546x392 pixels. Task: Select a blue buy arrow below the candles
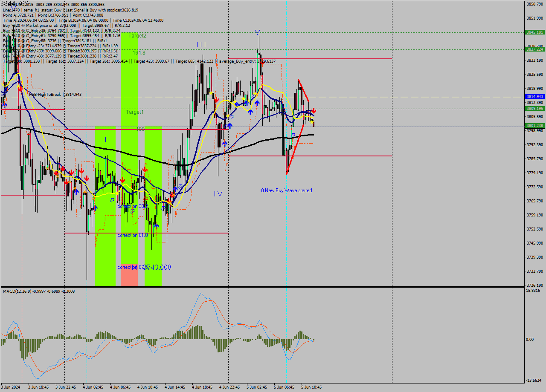tap(250, 112)
